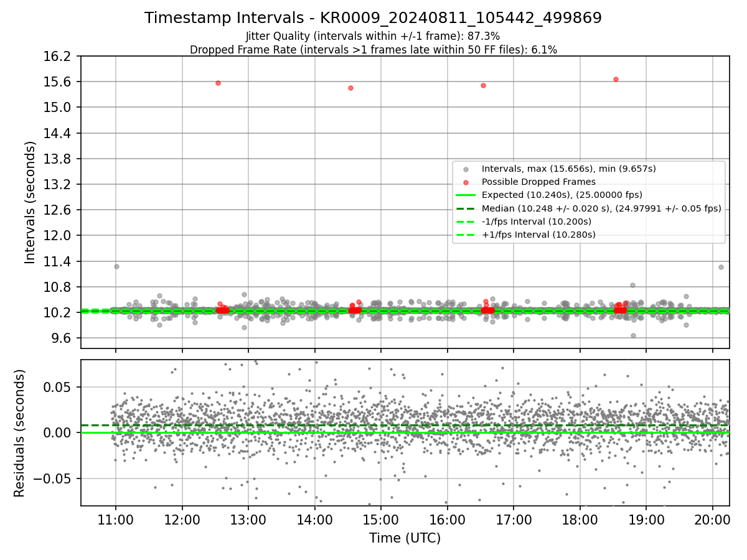Click the gray dot marker in the legend
747x560 pixels.
tap(466, 169)
